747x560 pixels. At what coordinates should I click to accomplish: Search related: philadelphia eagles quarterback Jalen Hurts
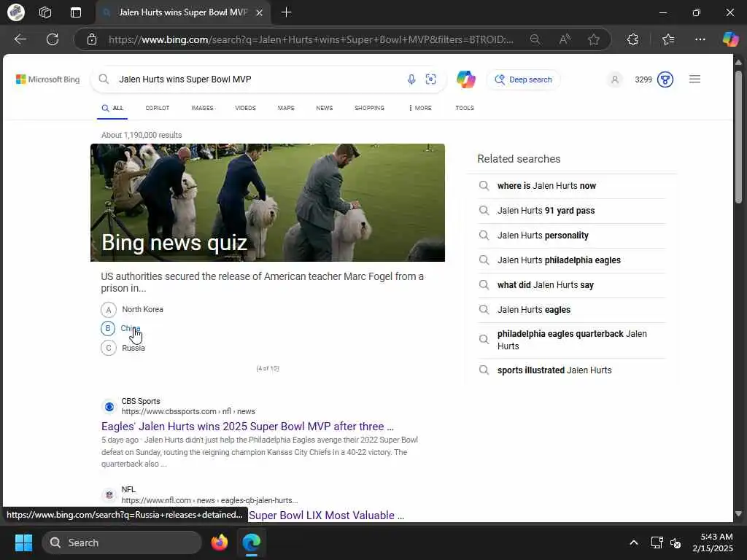coord(572,340)
